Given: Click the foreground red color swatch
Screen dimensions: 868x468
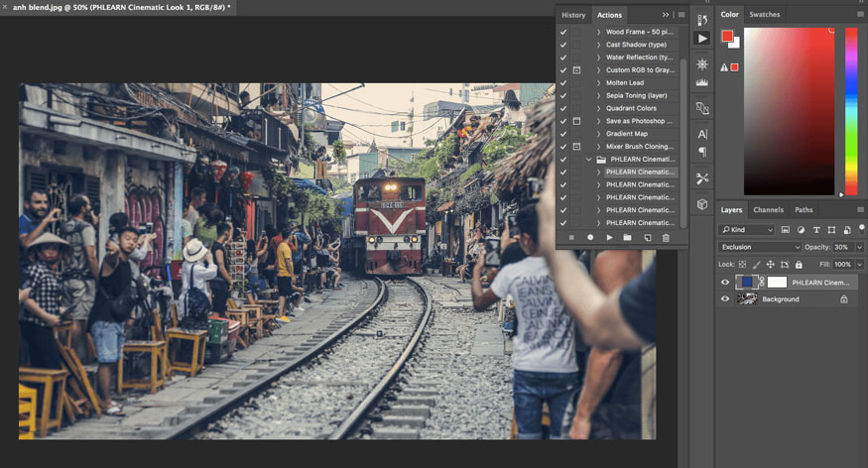Looking at the screenshot, I should coord(727,37).
